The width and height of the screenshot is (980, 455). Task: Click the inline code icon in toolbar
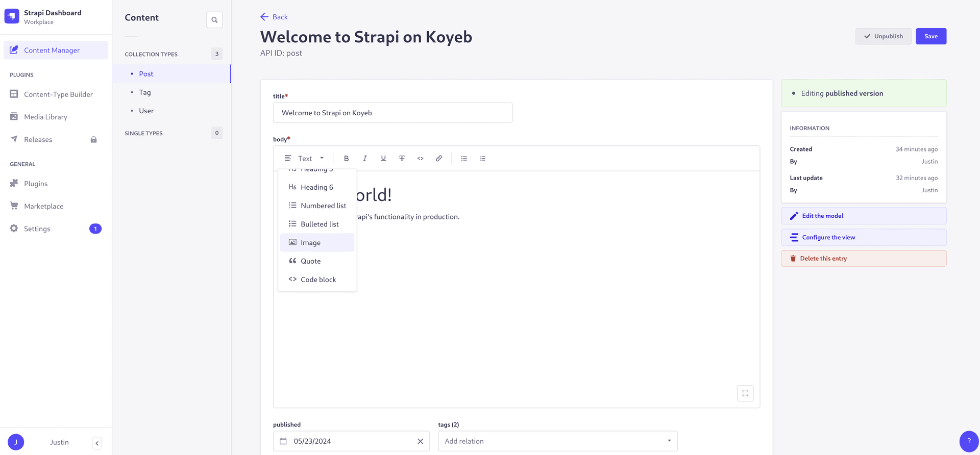pos(420,159)
